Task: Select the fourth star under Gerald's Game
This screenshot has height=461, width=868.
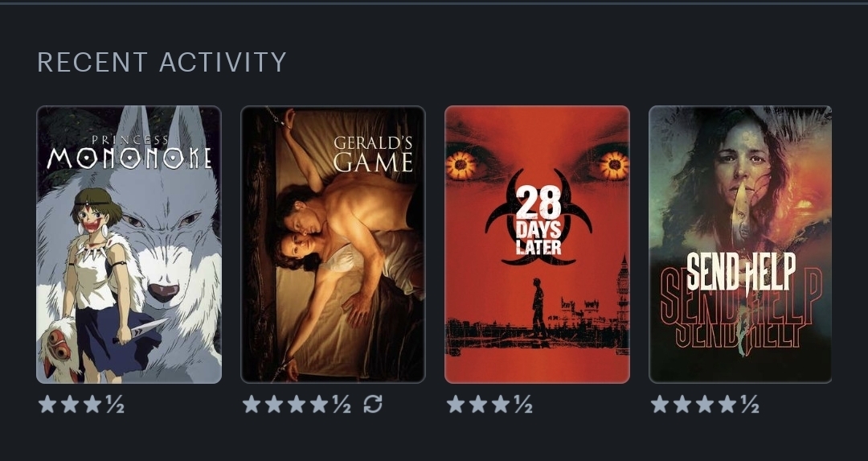Action: pos(319,404)
